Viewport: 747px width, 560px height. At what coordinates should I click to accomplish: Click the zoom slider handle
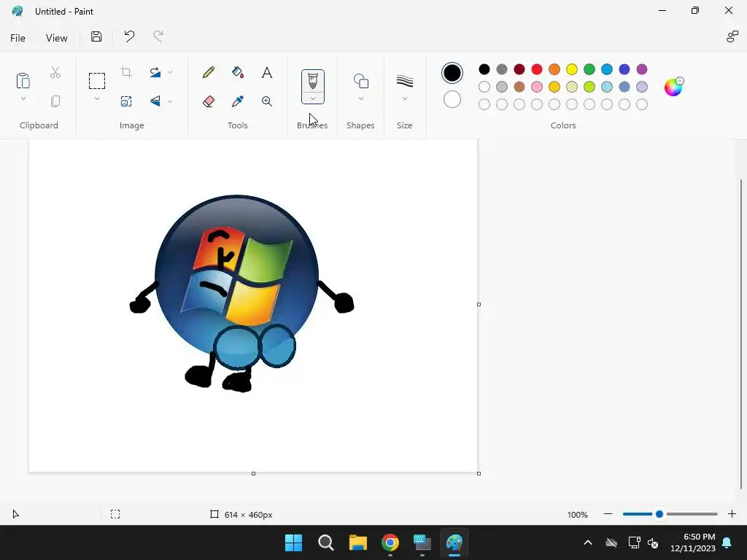click(x=659, y=514)
